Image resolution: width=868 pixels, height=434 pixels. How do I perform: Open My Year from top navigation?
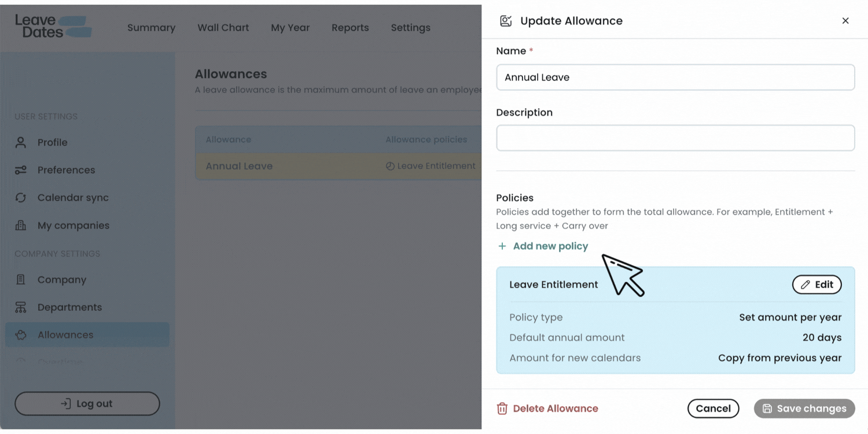click(x=290, y=28)
